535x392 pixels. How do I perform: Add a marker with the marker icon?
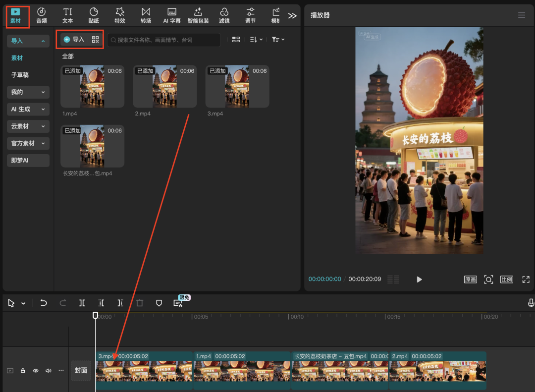(x=159, y=303)
